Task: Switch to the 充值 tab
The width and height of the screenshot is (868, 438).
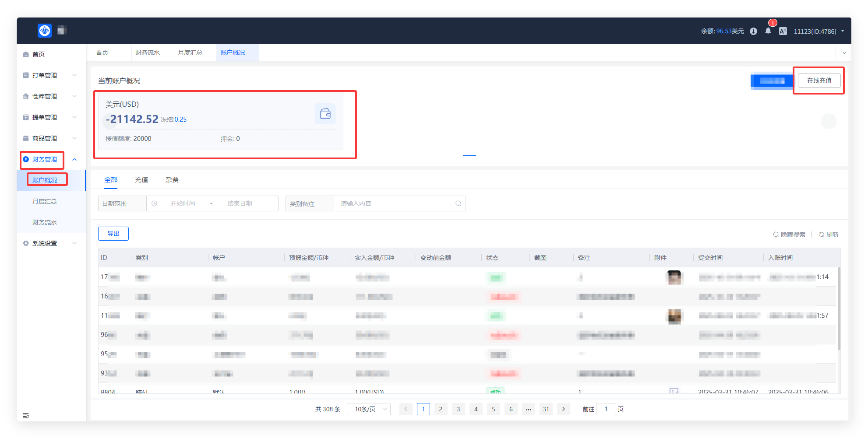Action: click(141, 180)
